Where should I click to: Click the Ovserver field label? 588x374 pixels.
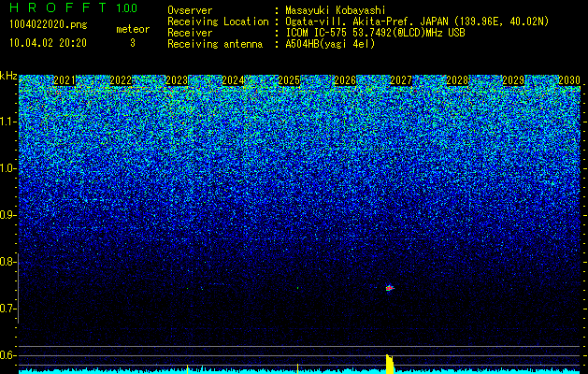190,10
